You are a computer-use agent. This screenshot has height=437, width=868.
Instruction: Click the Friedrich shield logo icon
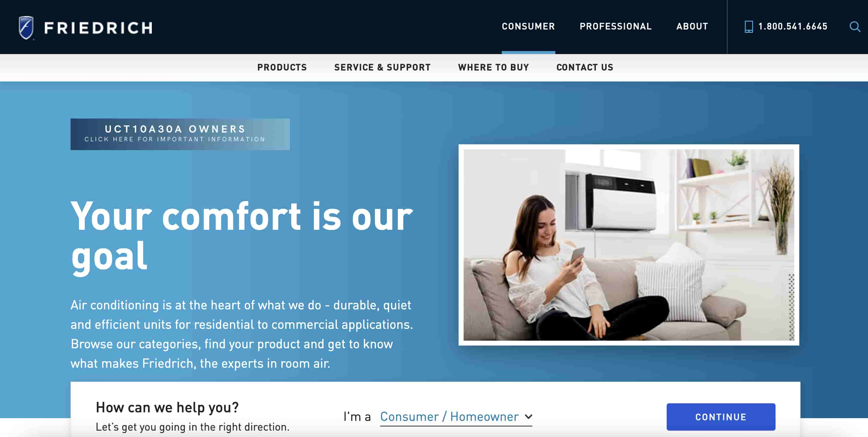[x=27, y=26]
